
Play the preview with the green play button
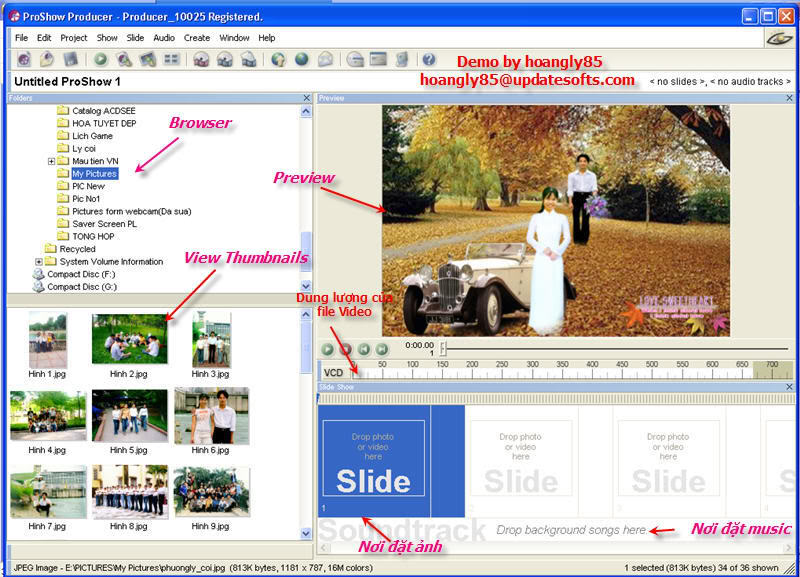point(328,349)
